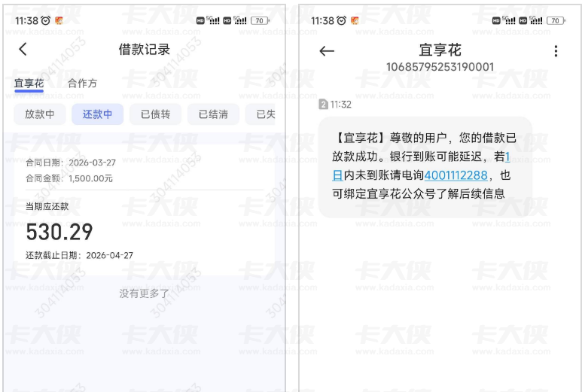Tap the 还款截止日期: 2026-04-27 text

coord(79,255)
